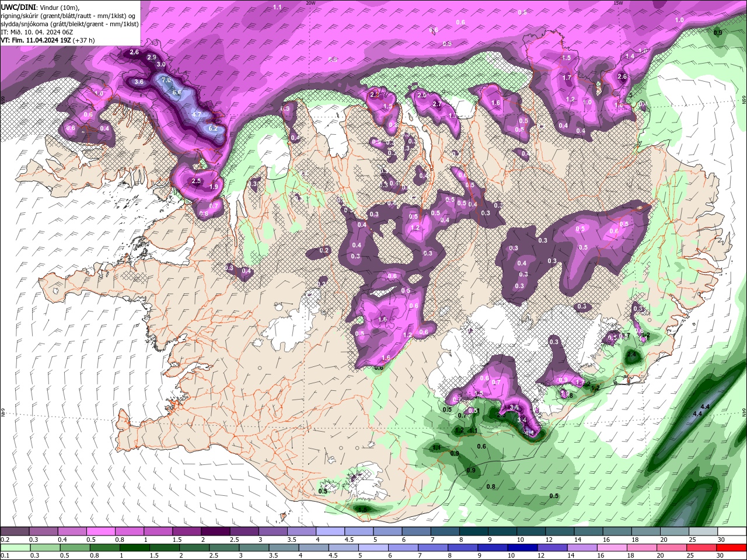Image resolution: width=747 pixels, height=560 pixels.
Task: Click the 3.0 snowfall value on the map
Action: pos(162,64)
